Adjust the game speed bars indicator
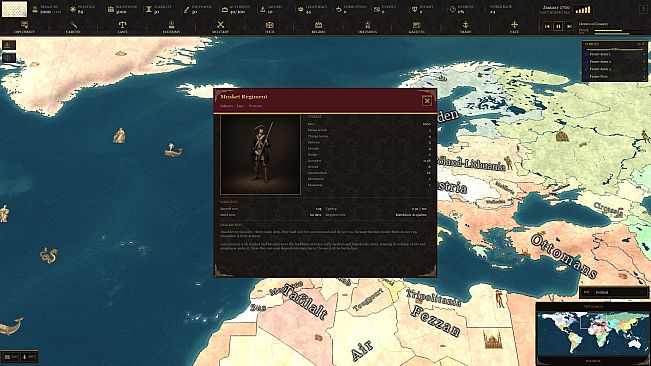 [583, 10]
